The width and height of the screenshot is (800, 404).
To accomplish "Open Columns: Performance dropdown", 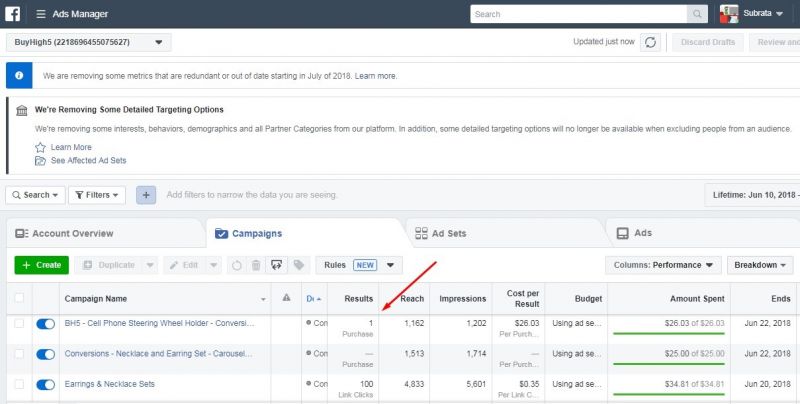I will click(x=663, y=265).
